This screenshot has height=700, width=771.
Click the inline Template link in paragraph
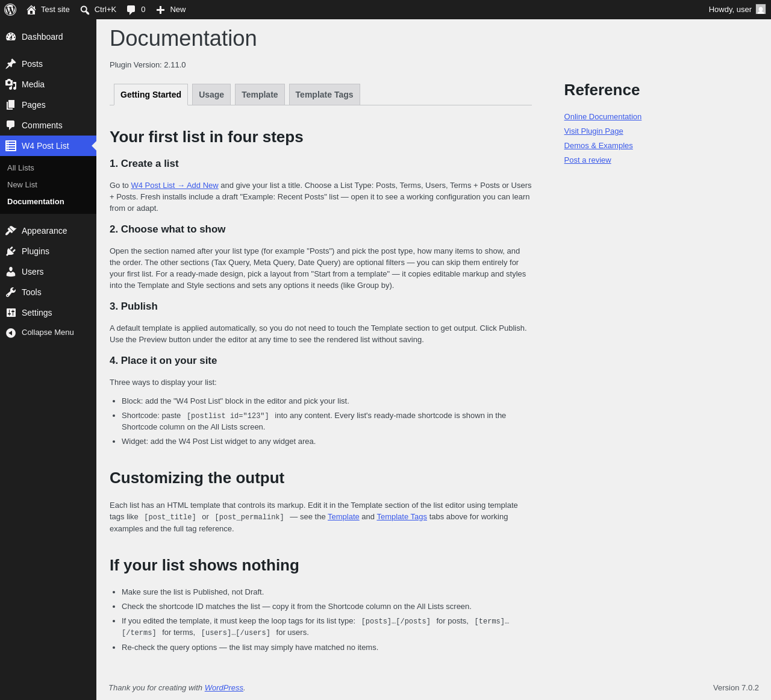(x=343, y=517)
